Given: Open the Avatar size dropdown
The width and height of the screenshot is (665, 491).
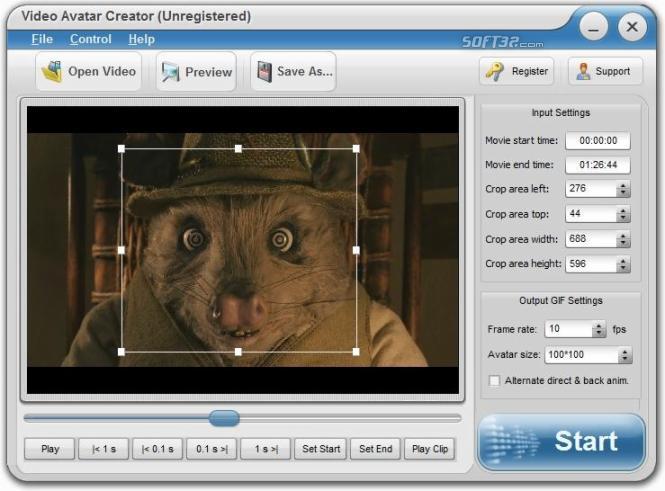Looking at the screenshot, I should pyautogui.click(x=625, y=355).
